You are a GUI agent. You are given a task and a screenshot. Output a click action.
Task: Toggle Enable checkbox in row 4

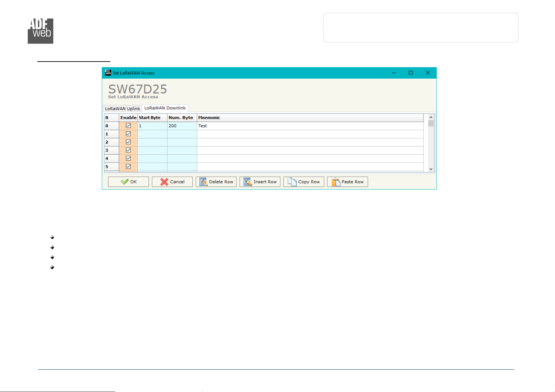128,158
